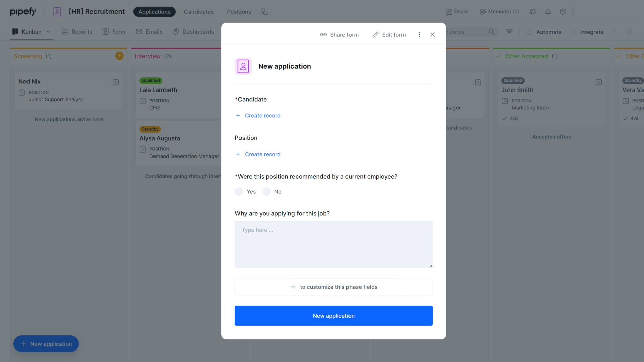Open the Positions tab
The width and height of the screenshot is (644, 362).
(x=239, y=12)
